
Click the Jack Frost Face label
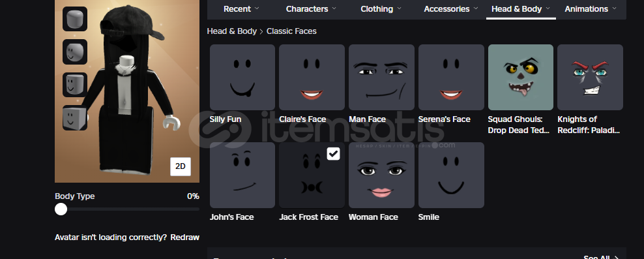(309, 217)
